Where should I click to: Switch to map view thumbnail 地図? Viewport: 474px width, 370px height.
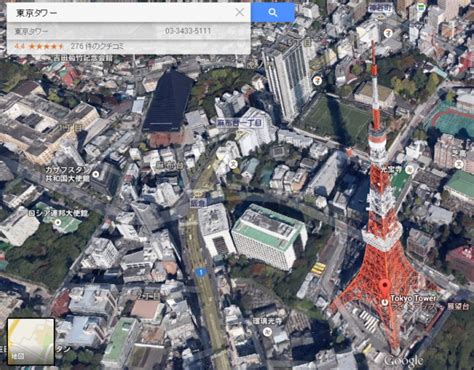pos(31,342)
